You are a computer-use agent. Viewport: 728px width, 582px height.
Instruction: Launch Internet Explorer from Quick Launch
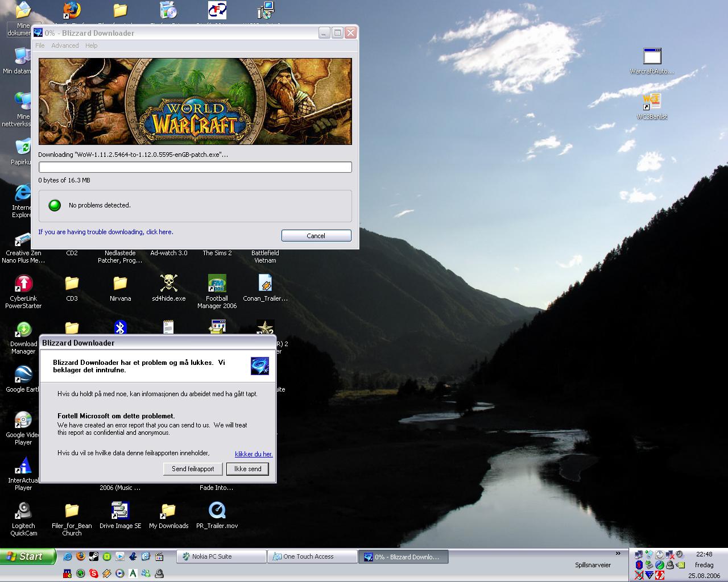[x=68, y=556]
